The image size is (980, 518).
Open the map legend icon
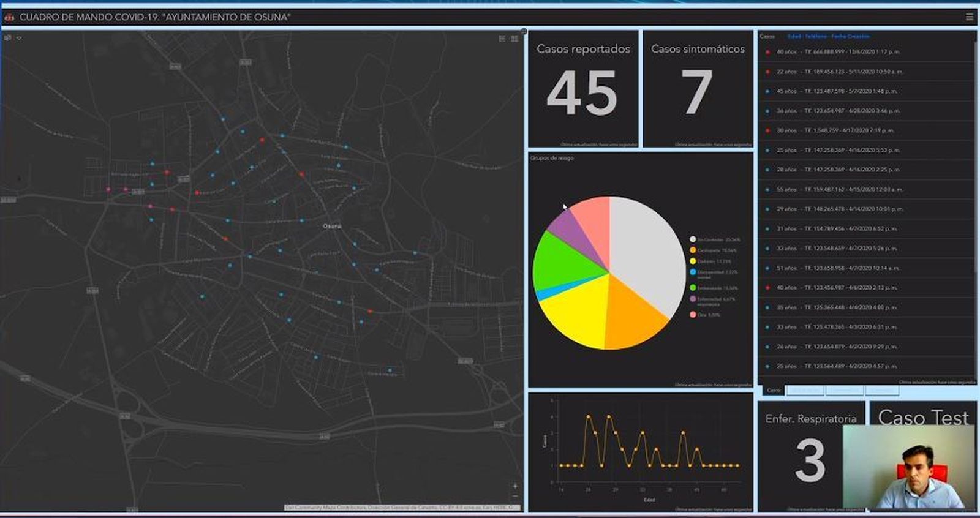[x=502, y=39]
